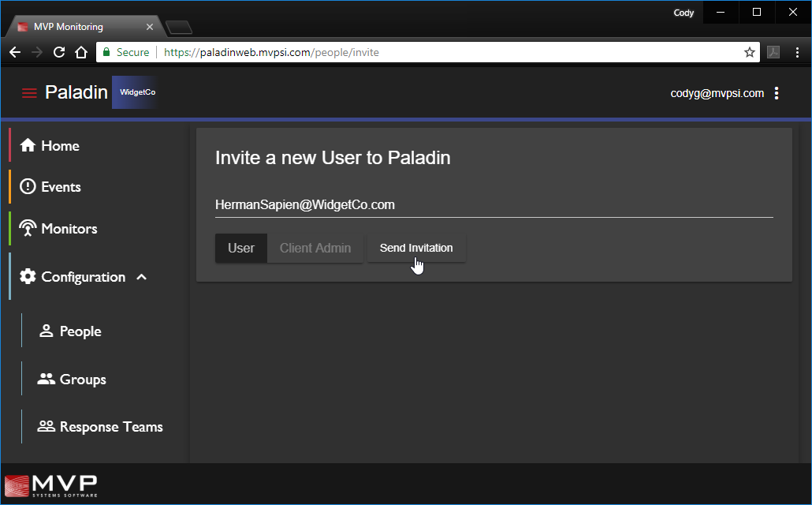Reload the page
Screen dimensions: 812x505
coord(58,52)
